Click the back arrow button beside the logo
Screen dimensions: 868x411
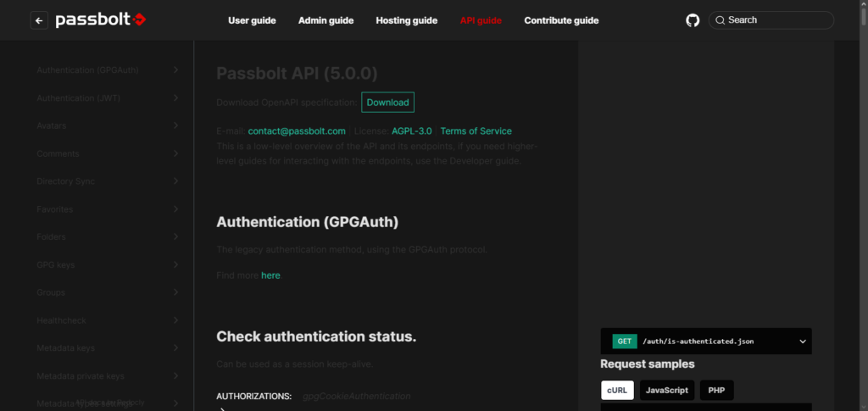[x=39, y=20]
